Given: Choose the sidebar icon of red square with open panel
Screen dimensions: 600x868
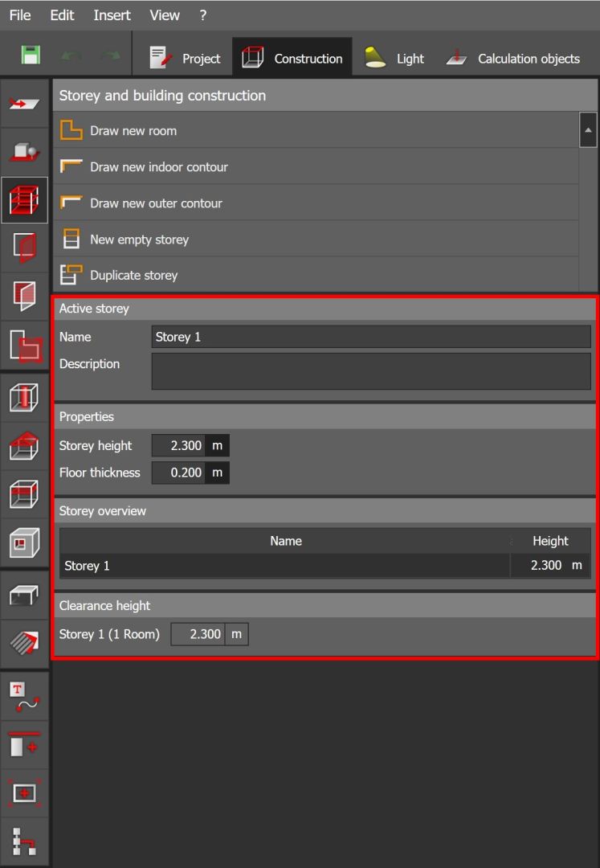Looking at the screenshot, I should [x=24, y=296].
